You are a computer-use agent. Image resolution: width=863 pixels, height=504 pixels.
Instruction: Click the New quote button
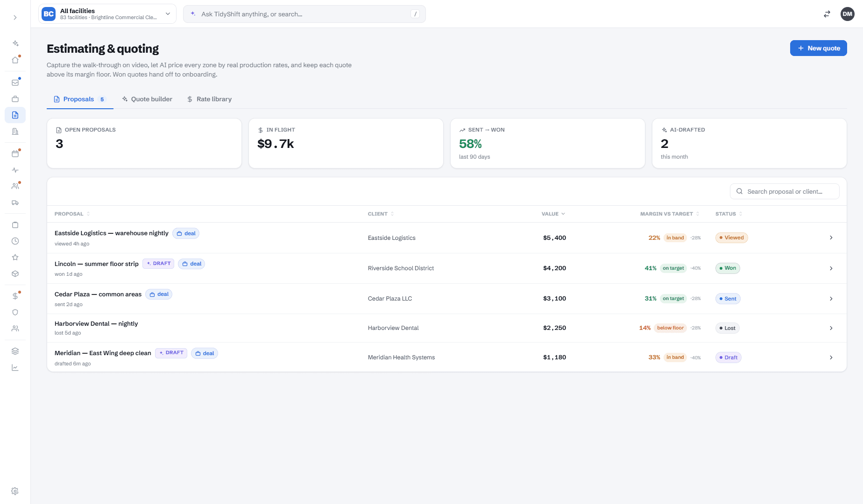coord(818,48)
